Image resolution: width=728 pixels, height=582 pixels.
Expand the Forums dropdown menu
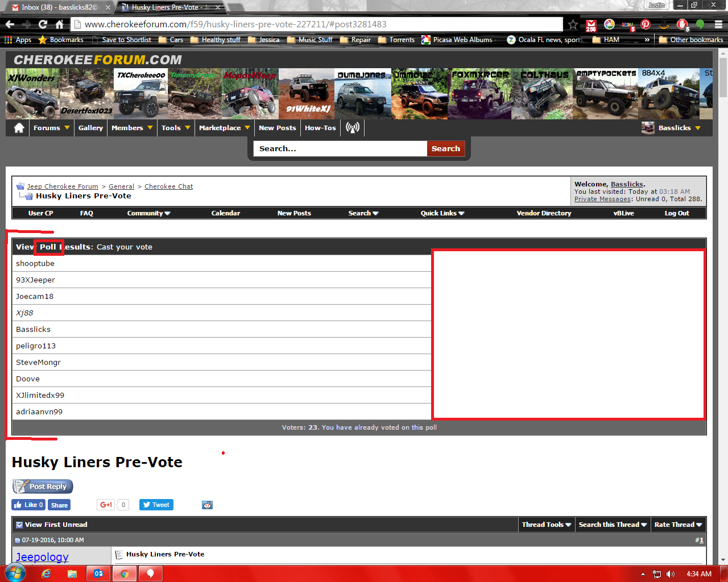click(x=51, y=128)
